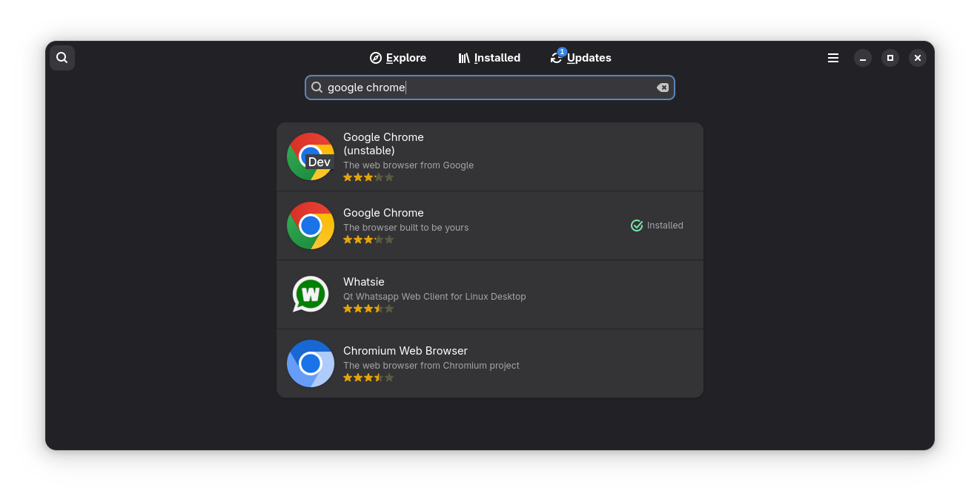
Task: Click the clear text icon in the search field
Action: [662, 87]
